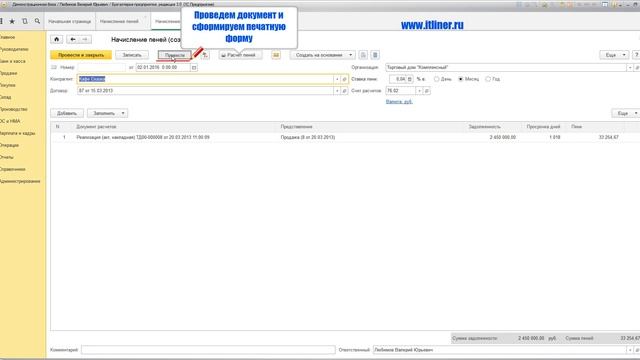The height and width of the screenshot is (360, 640).
Task: Click Провести и закрыть button
Action: click(x=81, y=55)
